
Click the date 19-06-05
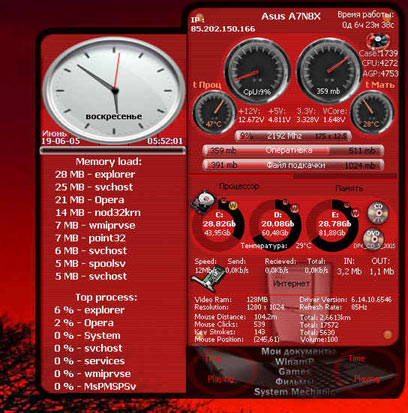tap(61, 141)
